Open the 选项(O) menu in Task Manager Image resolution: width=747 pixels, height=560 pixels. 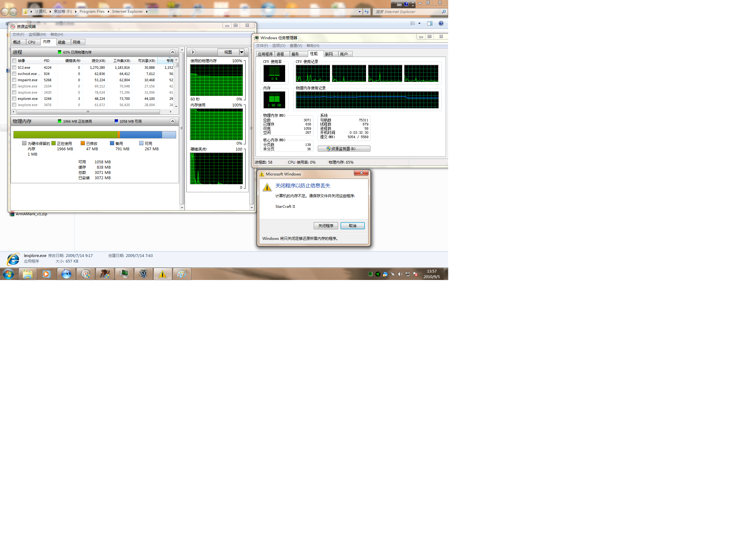(x=279, y=45)
